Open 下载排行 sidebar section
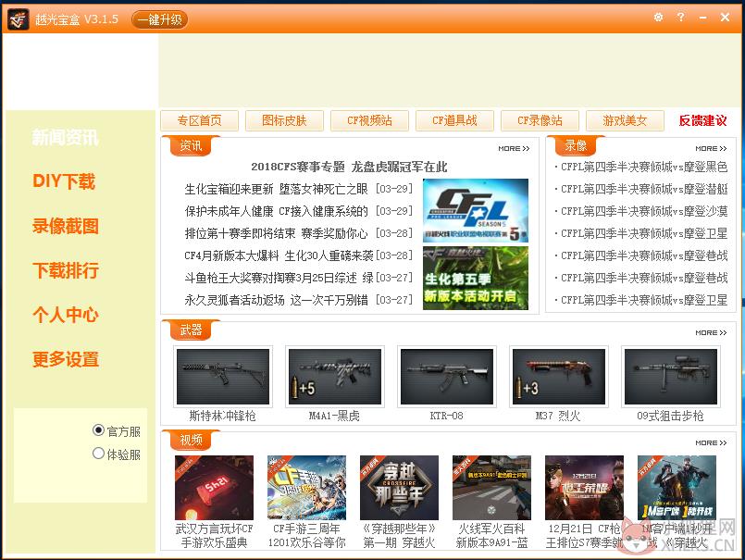Viewport: 745px width, 560px height. point(66,270)
